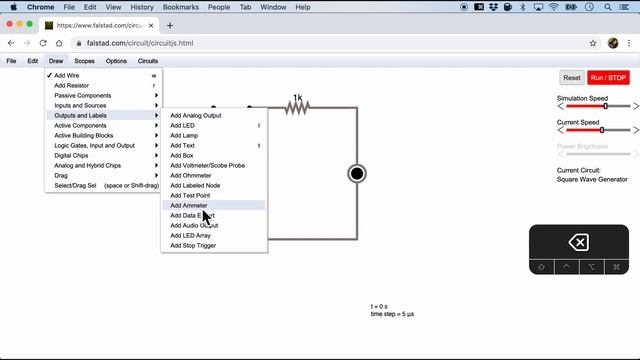Expand Outputs and Labels submenu
This screenshot has width=640, height=360.
coord(103,116)
